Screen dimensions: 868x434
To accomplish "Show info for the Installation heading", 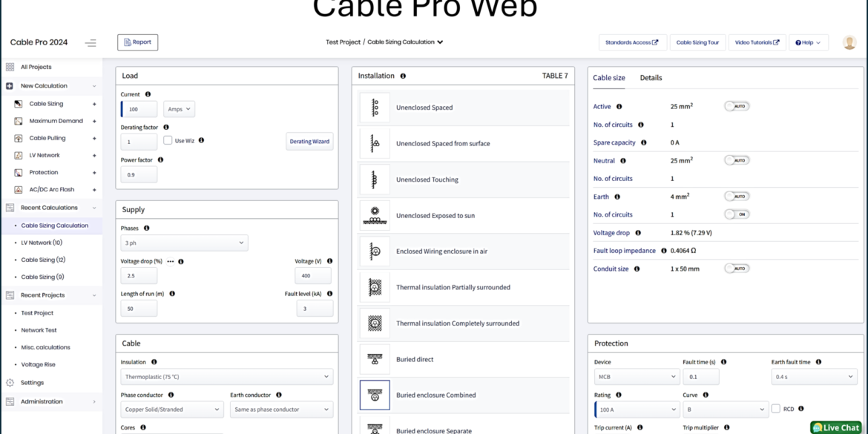I will tap(403, 76).
